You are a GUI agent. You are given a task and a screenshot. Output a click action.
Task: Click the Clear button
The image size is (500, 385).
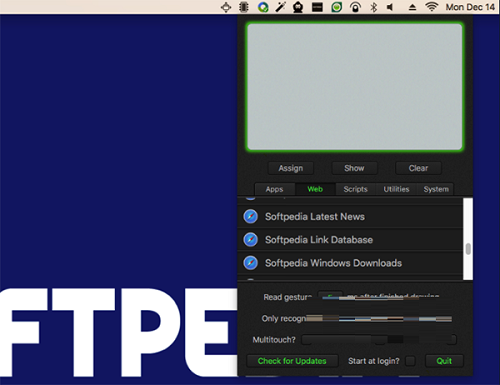click(418, 168)
